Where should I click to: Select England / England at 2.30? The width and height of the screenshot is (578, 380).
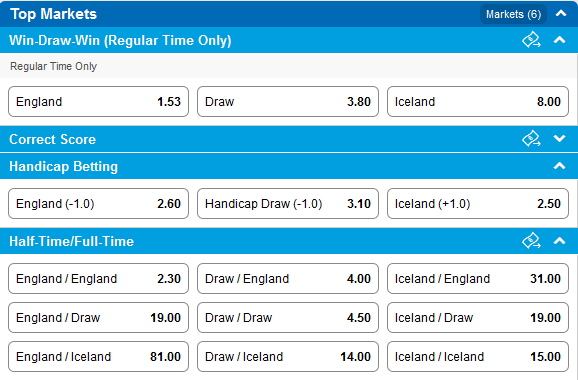[x=98, y=279]
